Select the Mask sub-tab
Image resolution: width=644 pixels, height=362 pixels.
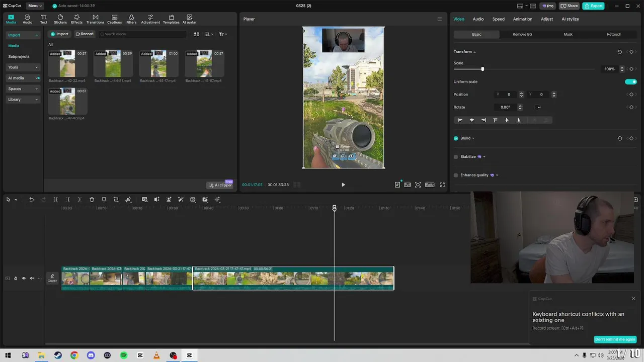pos(568,34)
